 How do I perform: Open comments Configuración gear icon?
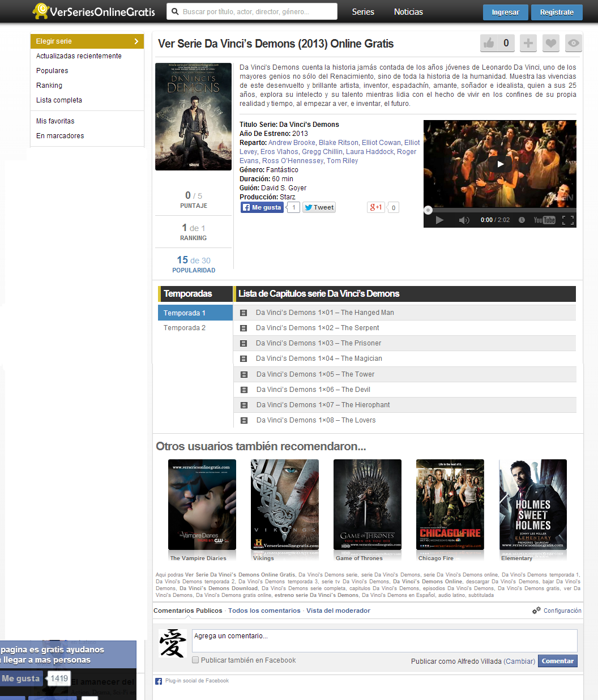pyautogui.click(x=536, y=611)
